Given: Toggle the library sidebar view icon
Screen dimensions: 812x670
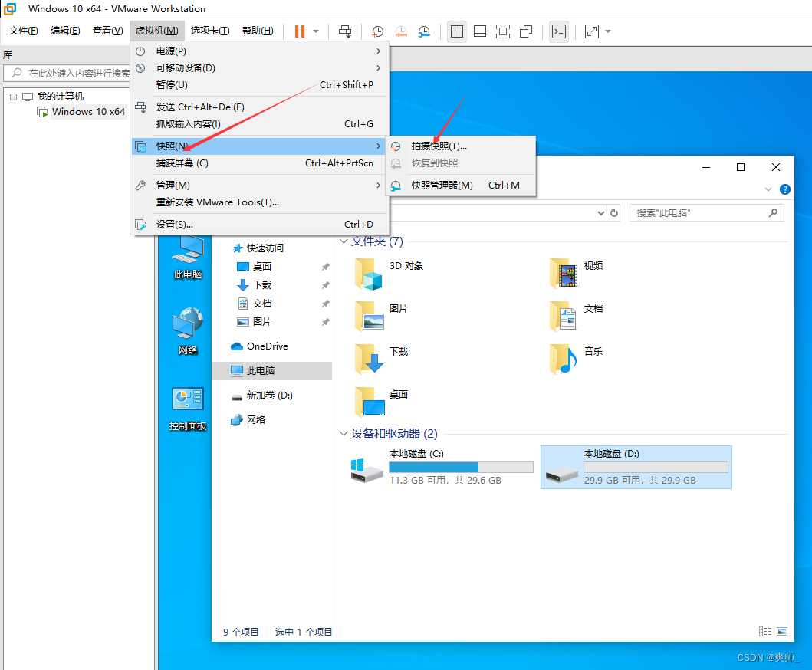Looking at the screenshot, I should [x=457, y=31].
